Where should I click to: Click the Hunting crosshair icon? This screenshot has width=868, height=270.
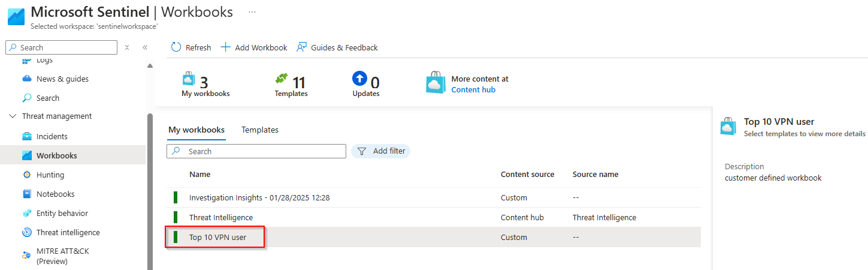pyautogui.click(x=27, y=175)
